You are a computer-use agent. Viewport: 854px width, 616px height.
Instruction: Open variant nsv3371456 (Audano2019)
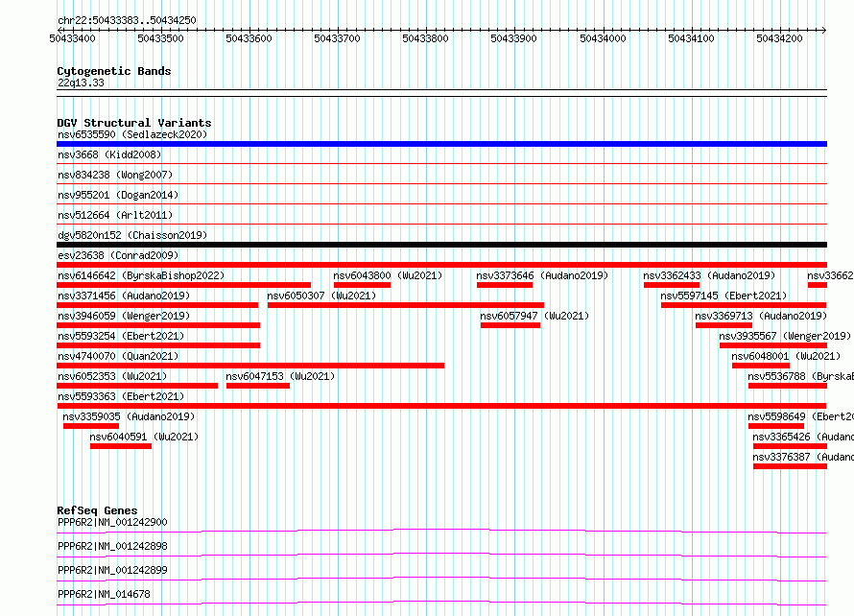pos(124,296)
